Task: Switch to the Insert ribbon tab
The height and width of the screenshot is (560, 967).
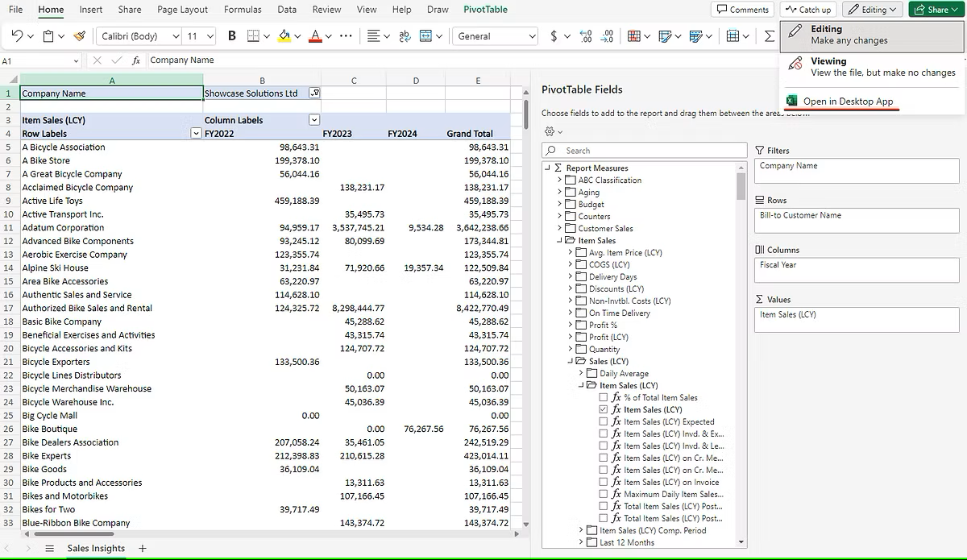Action: coord(91,10)
